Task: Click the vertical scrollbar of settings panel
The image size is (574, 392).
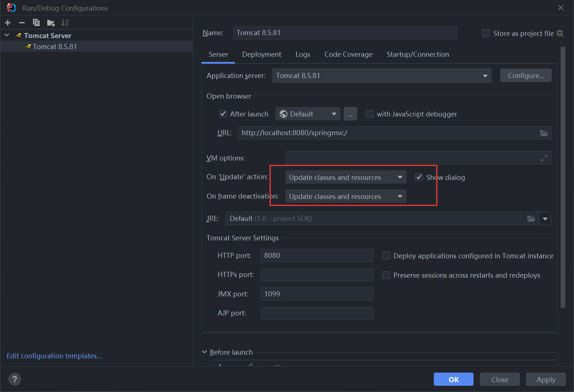Action: [x=563, y=178]
